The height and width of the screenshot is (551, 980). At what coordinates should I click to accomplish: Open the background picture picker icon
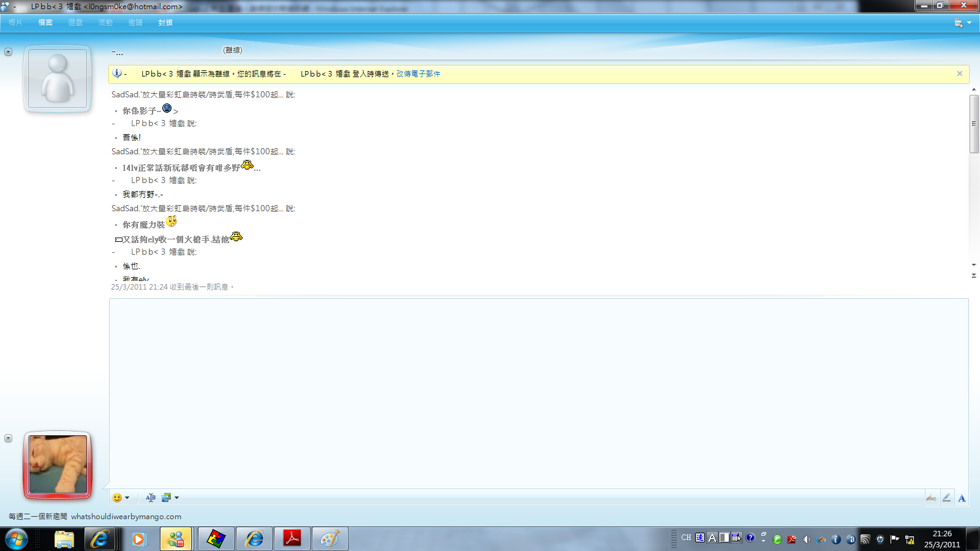(x=166, y=498)
